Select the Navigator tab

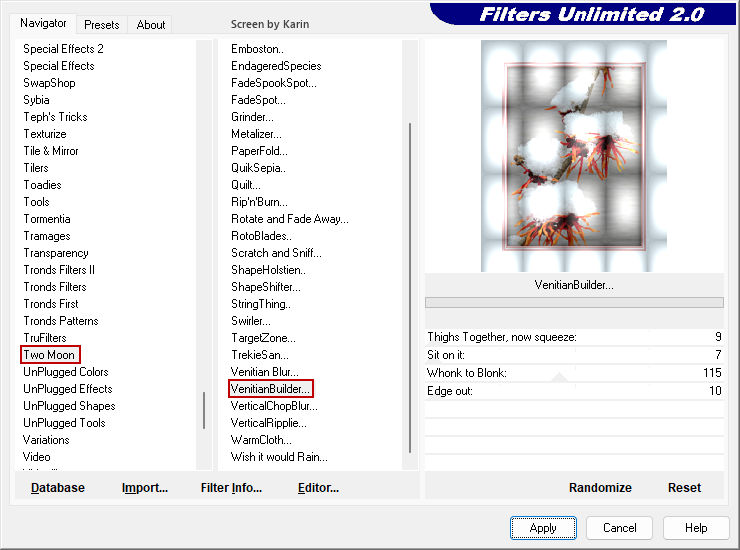[44, 23]
